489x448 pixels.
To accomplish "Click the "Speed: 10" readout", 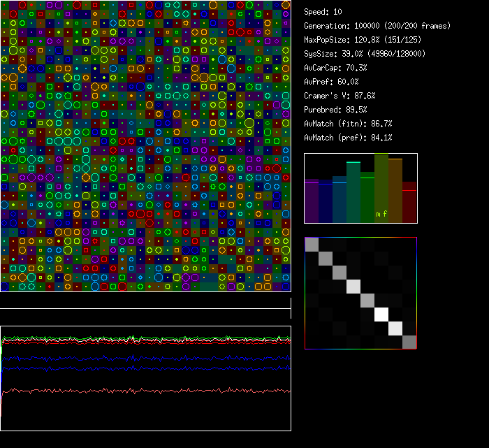I will (323, 12).
